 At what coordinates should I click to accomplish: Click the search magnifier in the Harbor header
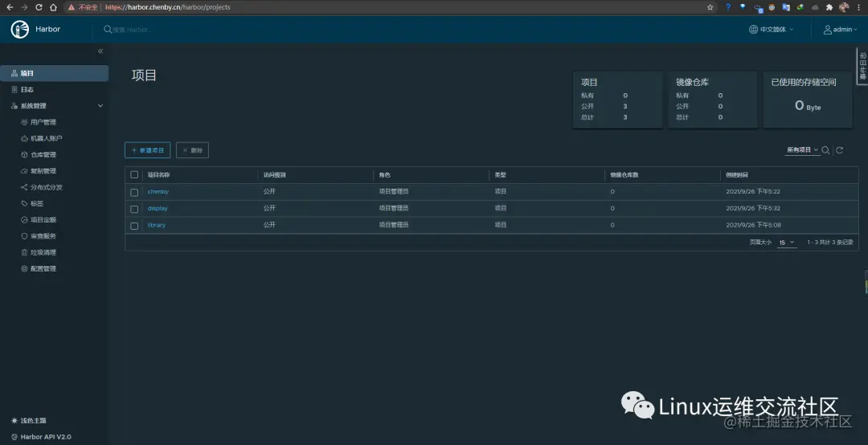(x=108, y=30)
